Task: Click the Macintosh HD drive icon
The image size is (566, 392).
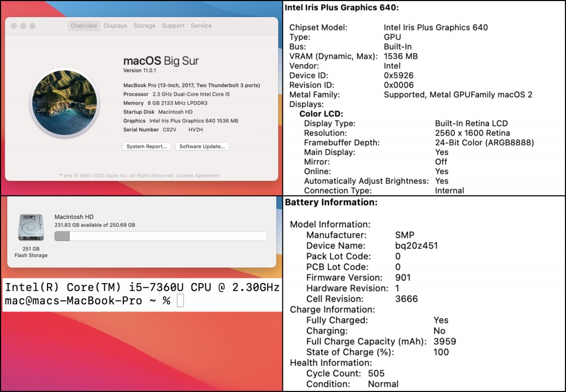Action: 31,227
